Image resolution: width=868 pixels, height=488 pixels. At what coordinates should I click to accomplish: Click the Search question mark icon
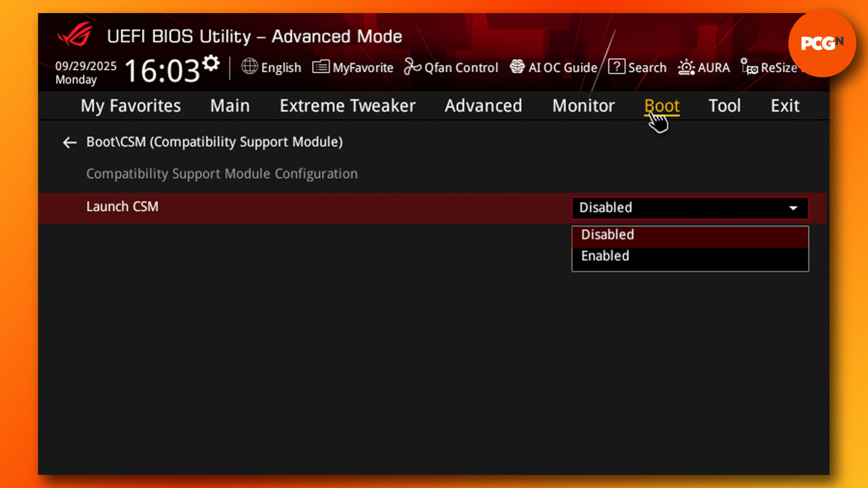[616, 67]
